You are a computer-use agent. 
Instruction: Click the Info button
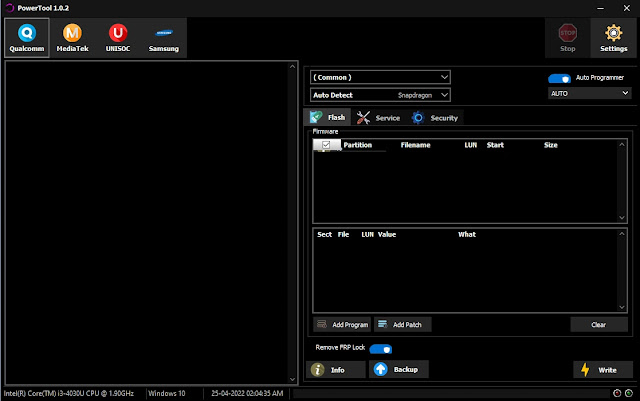pyautogui.click(x=336, y=370)
